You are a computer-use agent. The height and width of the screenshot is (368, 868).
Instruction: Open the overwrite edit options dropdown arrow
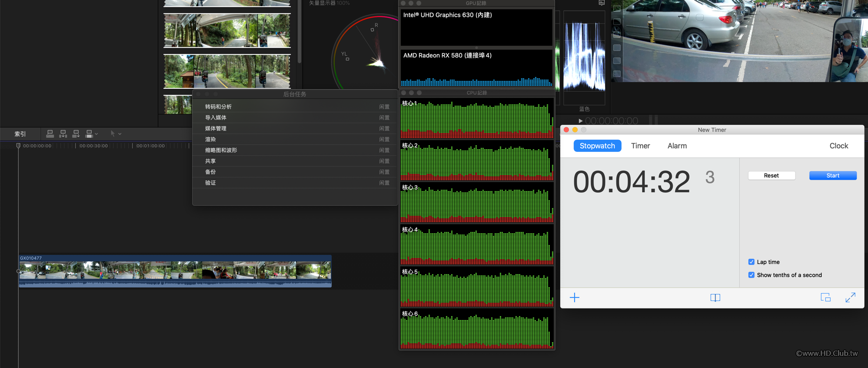coord(96,134)
